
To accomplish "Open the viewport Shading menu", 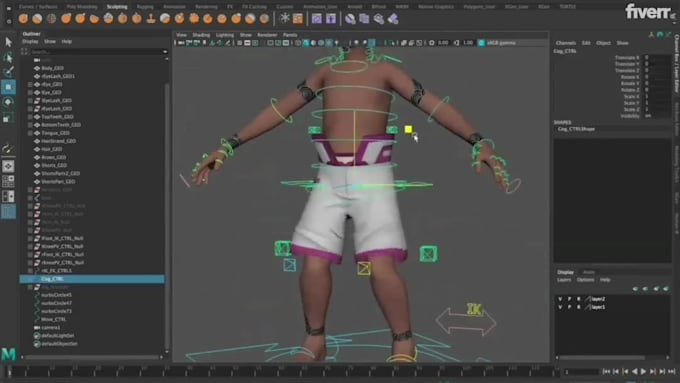I will [x=201, y=35].
